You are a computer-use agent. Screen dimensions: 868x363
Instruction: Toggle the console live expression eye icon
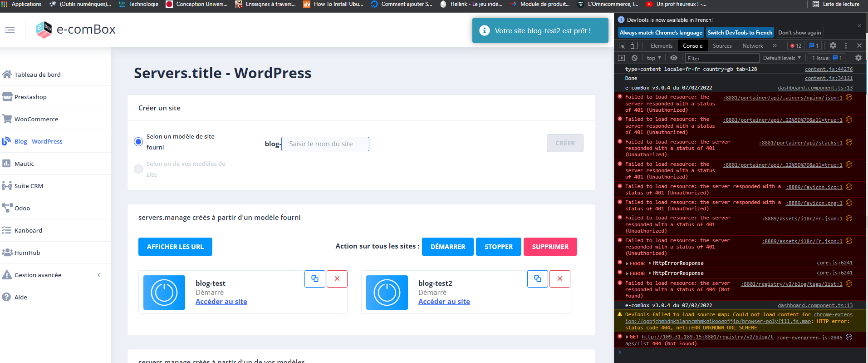click(x=674, y=58)
